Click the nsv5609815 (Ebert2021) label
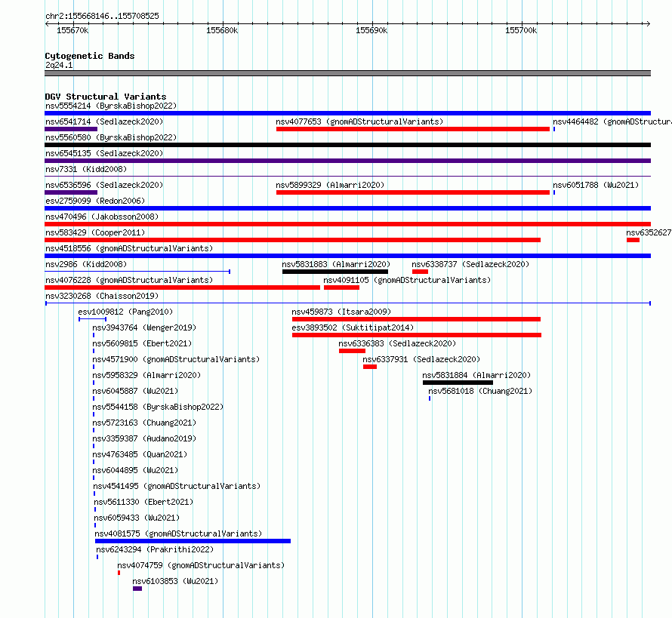 [x=142, y=343]
